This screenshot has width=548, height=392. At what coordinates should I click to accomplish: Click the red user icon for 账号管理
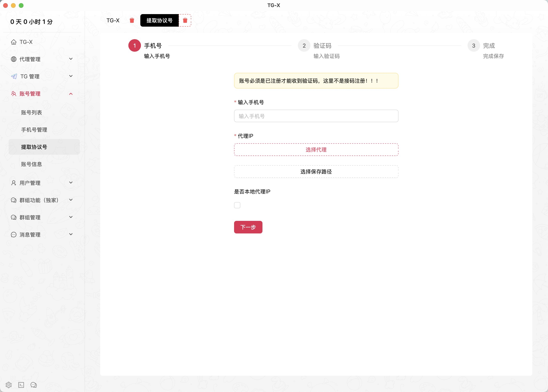pos(14,94)
